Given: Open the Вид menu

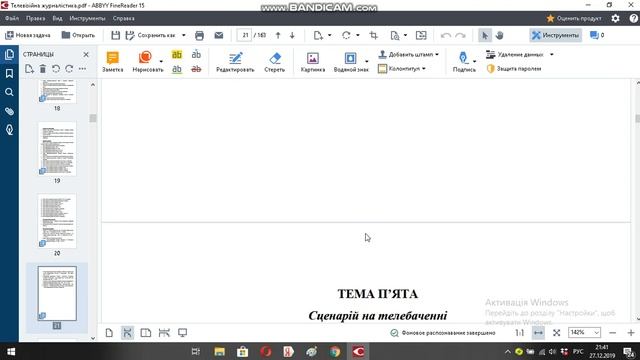Looking at the screenshot, I should coord(57,18).
